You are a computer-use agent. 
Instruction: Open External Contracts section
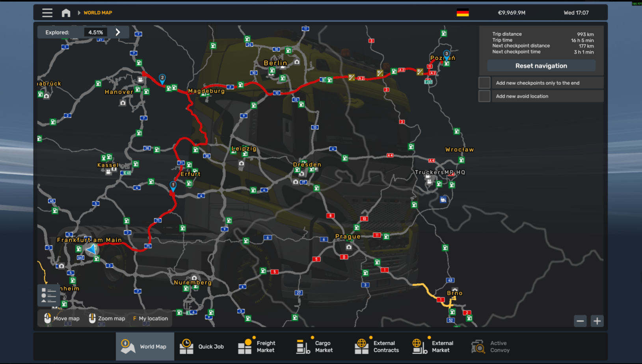click(377, 347)
